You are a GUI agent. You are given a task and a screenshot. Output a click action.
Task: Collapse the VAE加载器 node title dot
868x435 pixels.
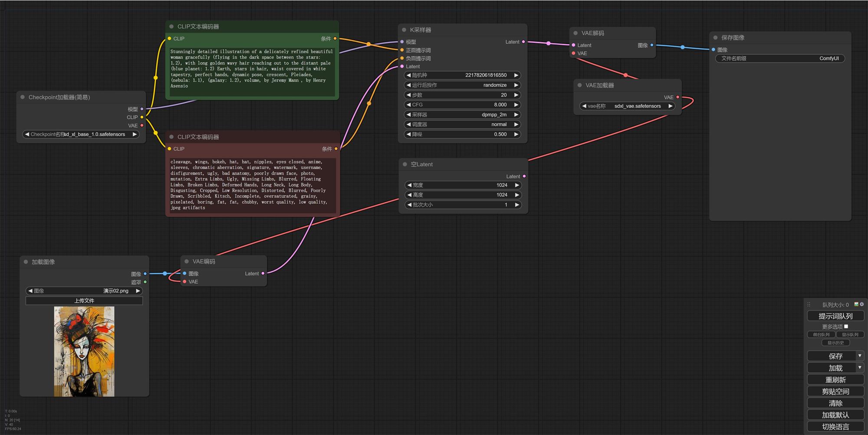tap(579, 85)
